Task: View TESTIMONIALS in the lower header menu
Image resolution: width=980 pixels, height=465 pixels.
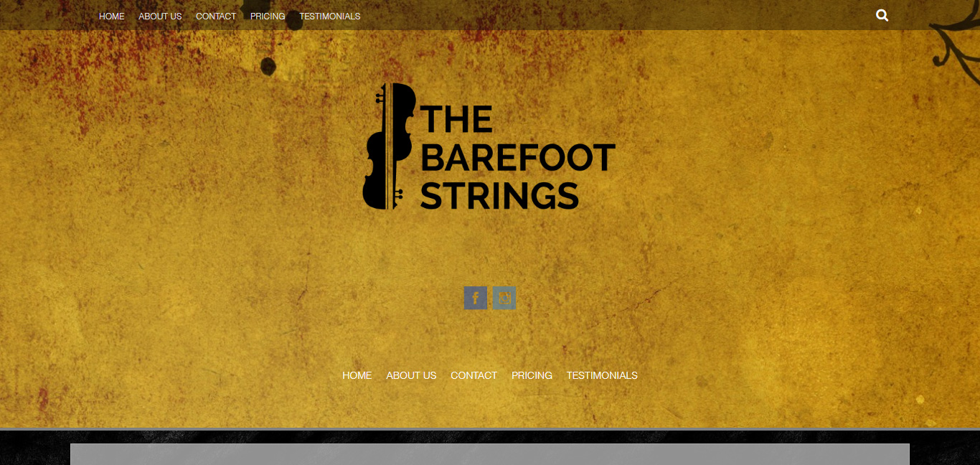Action: tap(602, 375)
